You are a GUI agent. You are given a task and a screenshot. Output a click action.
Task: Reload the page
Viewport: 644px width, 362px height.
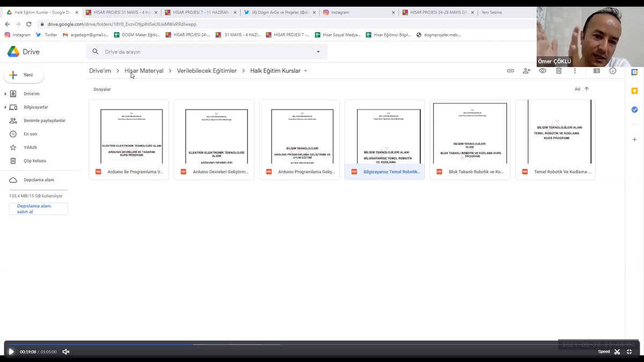point(29,24)
